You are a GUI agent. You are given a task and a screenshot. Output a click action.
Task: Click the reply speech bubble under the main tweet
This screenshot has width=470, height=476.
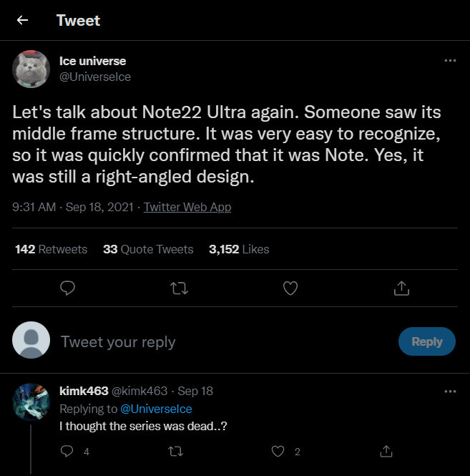click(67, 288)
